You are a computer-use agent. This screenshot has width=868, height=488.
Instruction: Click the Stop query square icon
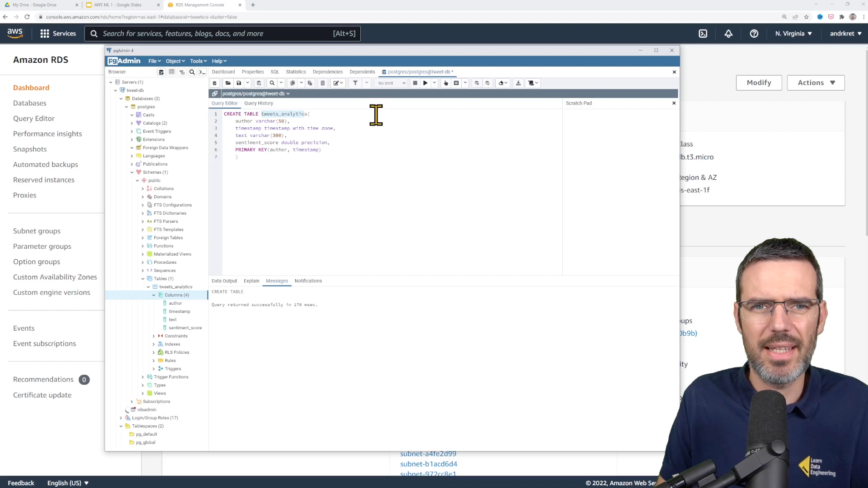[415, 83]
